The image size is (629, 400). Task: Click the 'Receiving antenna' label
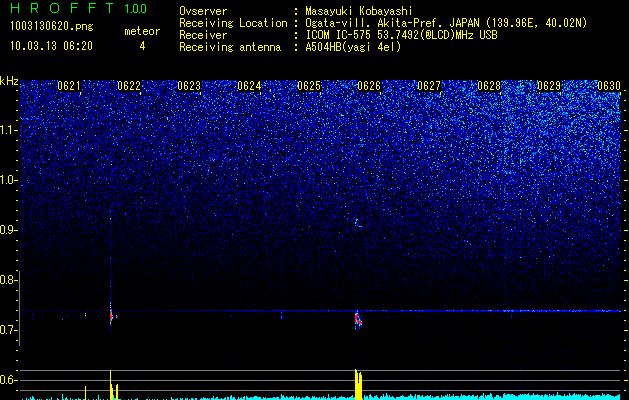pyautogui.click(x=230, y=47)
